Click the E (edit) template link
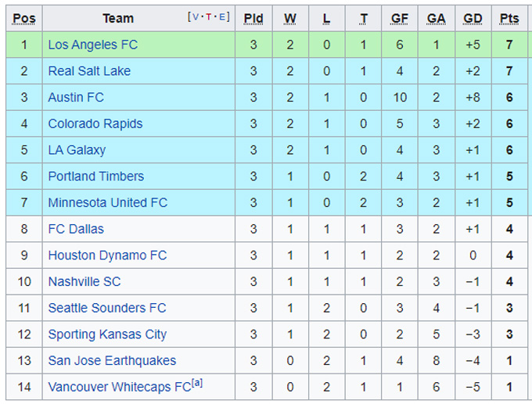This screenshot has width=532, height=404. pyautogui.click(x=222, y=17)
